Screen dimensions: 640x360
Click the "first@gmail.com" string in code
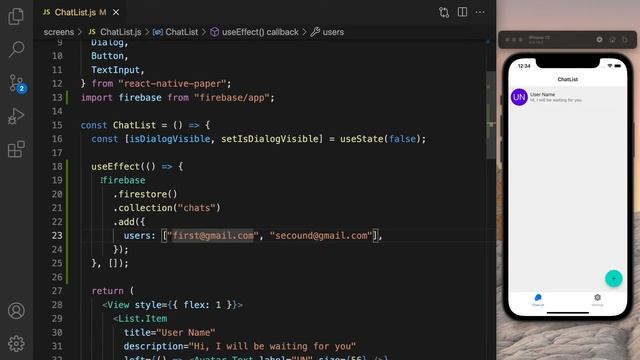213,236
